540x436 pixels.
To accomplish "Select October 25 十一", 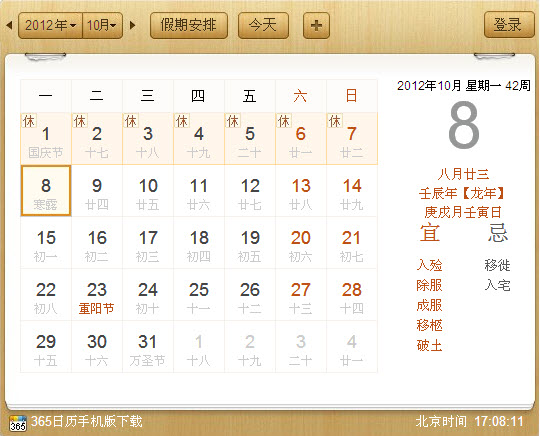I will (x=199, y=295).
